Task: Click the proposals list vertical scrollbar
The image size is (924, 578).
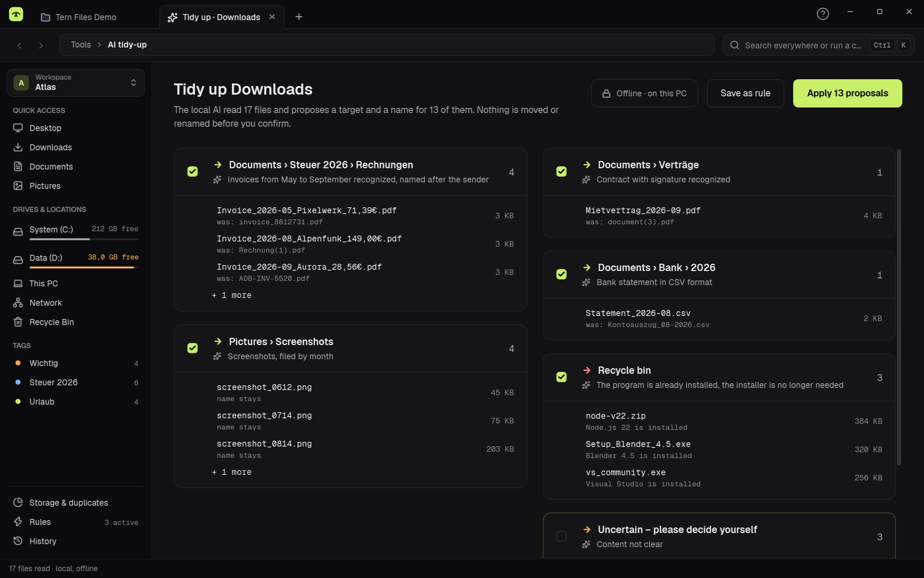Action: [x=899, y=307]
